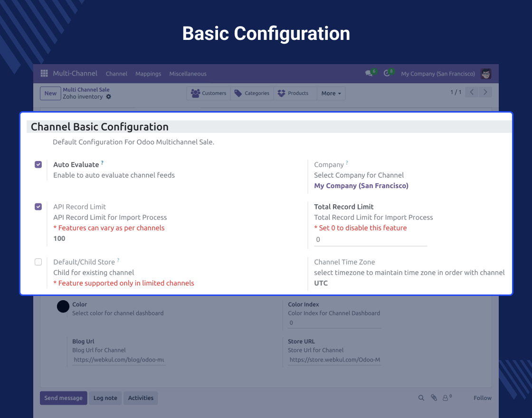This screenshot has height=418, width=532.
Task: Click the Multi Channel Sale breadcrumb link
Action: (86, 90)
